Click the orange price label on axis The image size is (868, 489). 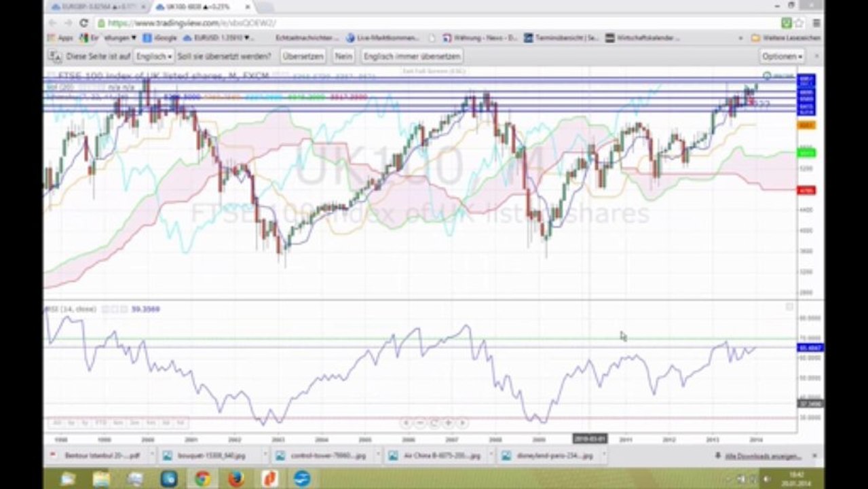pyautogui.click(x=806, y=126)
